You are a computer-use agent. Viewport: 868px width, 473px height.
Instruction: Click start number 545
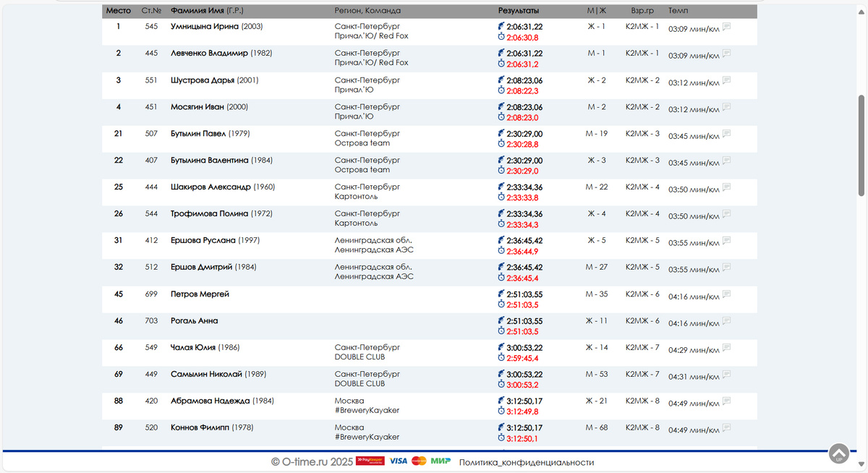point(151,26)
